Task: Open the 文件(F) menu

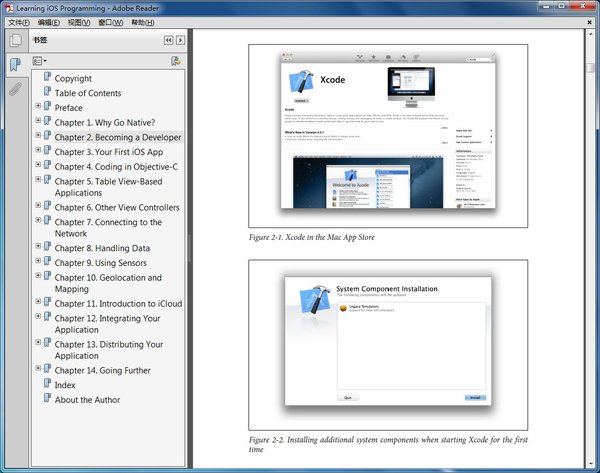Action: tap(18, 22)
